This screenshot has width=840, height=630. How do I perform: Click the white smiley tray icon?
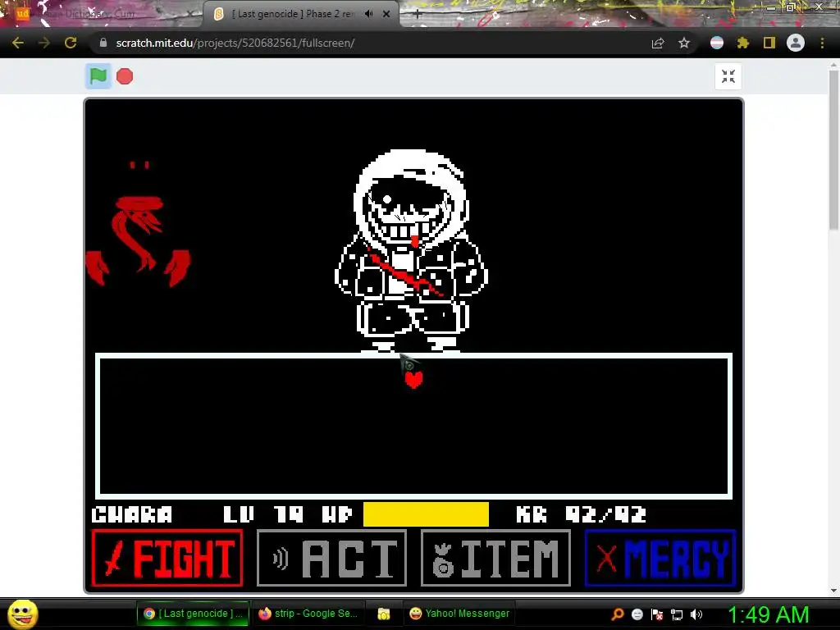(637, 614)
